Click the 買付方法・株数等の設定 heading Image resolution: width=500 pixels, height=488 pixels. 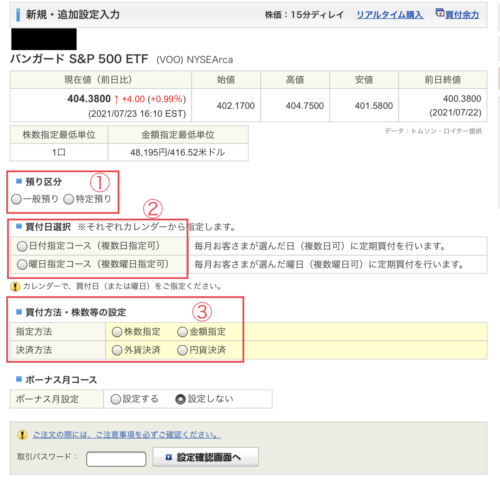point(76,313)
